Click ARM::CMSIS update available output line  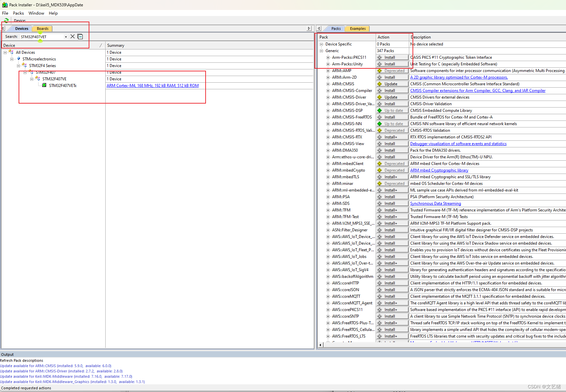[56, 366]
